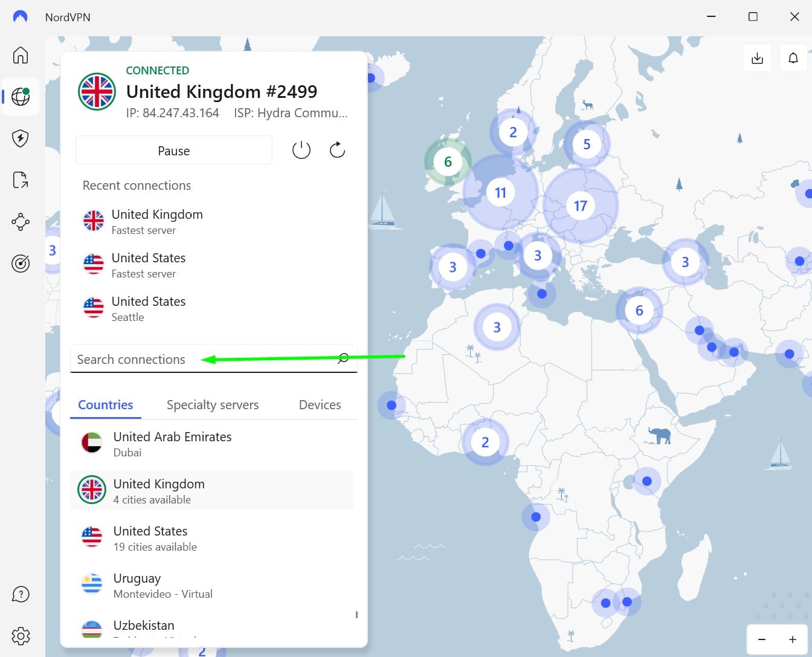Open the Settings gear icon
The height and width of the screenshot is (657, 812).
pyautogui.click(x=21, y=636)
